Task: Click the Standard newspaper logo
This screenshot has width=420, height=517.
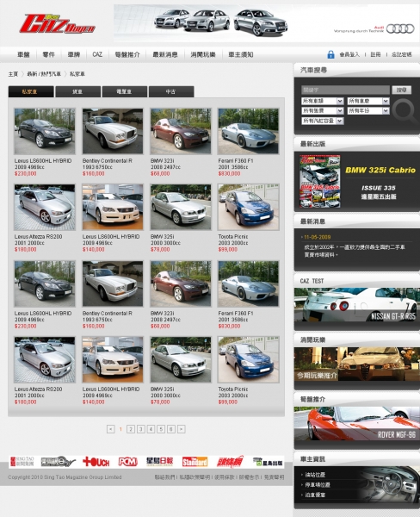Action: (x=195, y=462)
